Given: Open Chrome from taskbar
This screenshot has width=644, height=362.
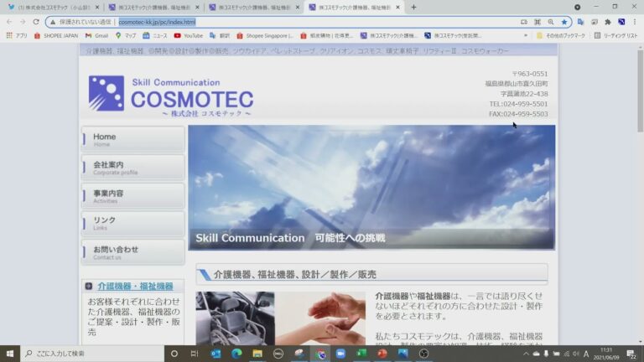Looking at the screenshot, I should coord(321,354).
